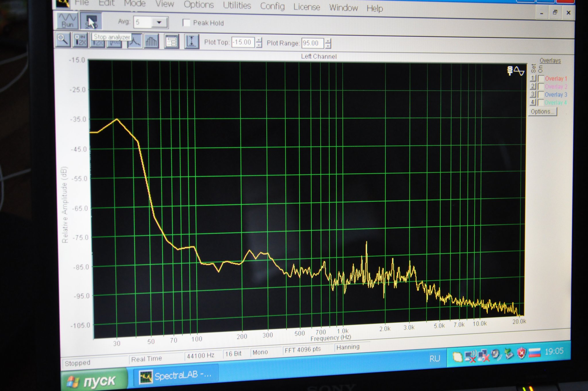Select the magnifier zoom tool

point(63,39)
